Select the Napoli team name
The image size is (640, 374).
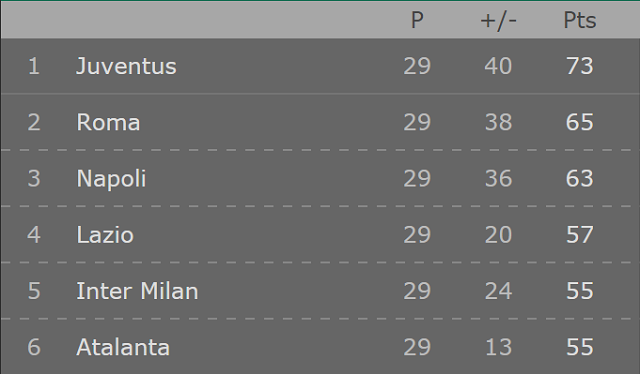pyautogui.click(x=111, y=178)
